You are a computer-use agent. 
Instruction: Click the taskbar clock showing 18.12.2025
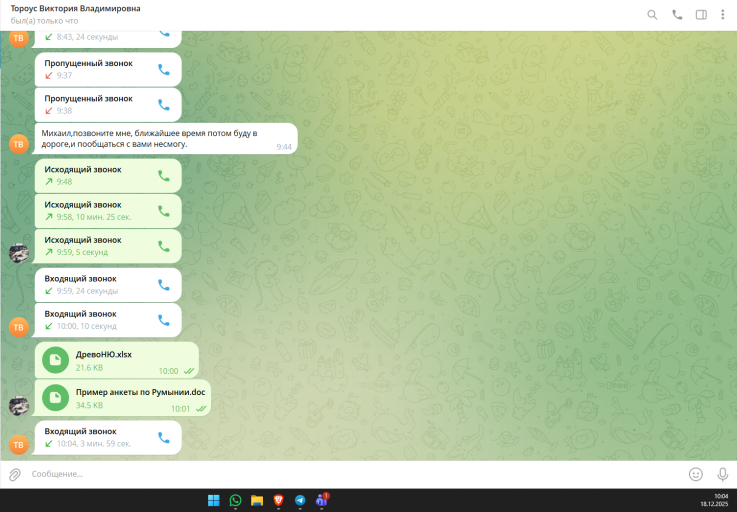coord(714,500)
